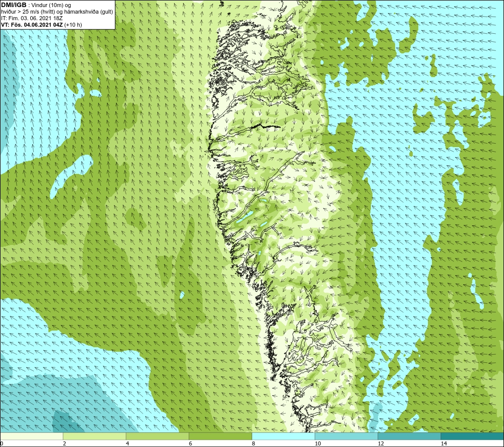Click the legend scale label '2'

pos(65,444)
